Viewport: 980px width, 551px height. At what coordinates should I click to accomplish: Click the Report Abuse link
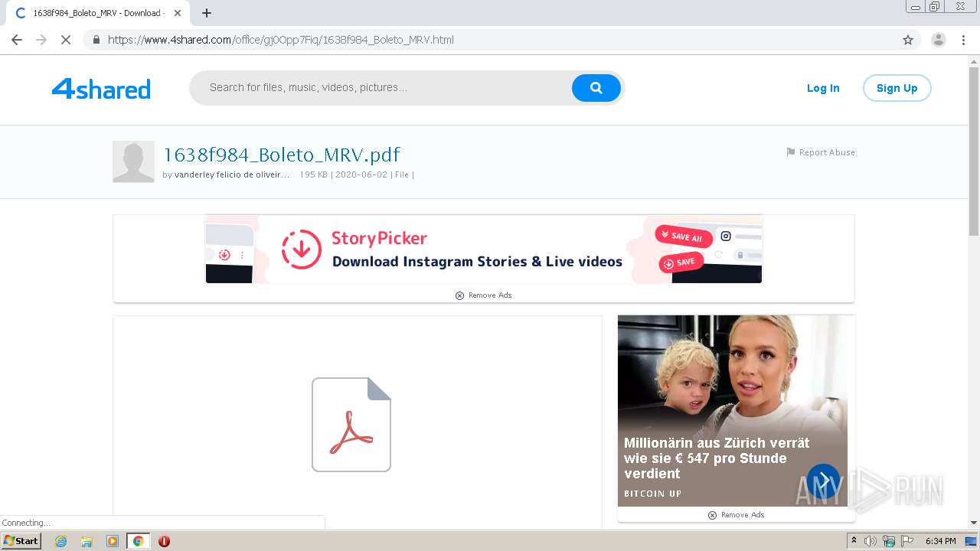pos(821,152)
